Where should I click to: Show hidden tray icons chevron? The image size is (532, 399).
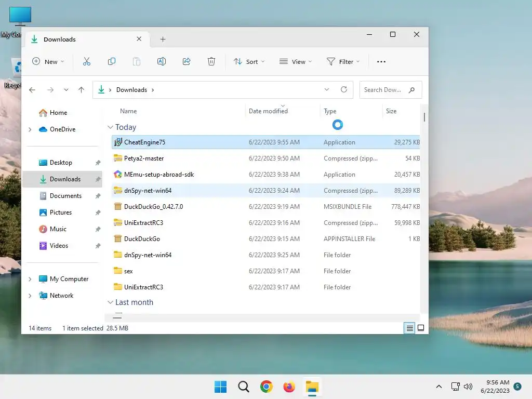tap(438, 387)
